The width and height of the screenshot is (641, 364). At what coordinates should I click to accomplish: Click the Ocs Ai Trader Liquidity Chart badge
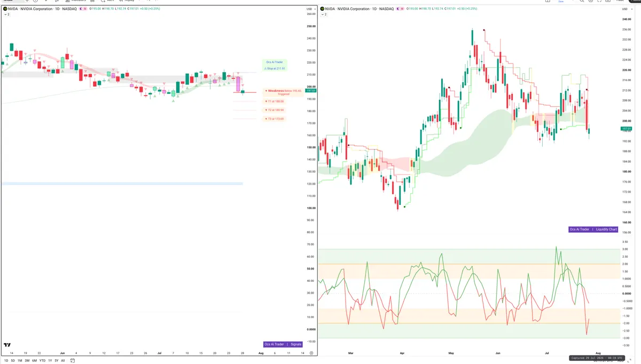click(593, 229)
